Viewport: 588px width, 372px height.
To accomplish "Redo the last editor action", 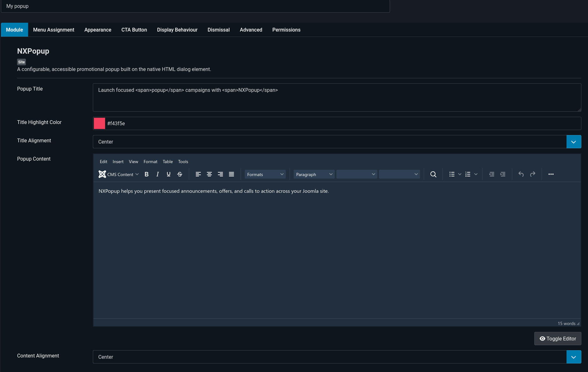I will coord(532,174).
